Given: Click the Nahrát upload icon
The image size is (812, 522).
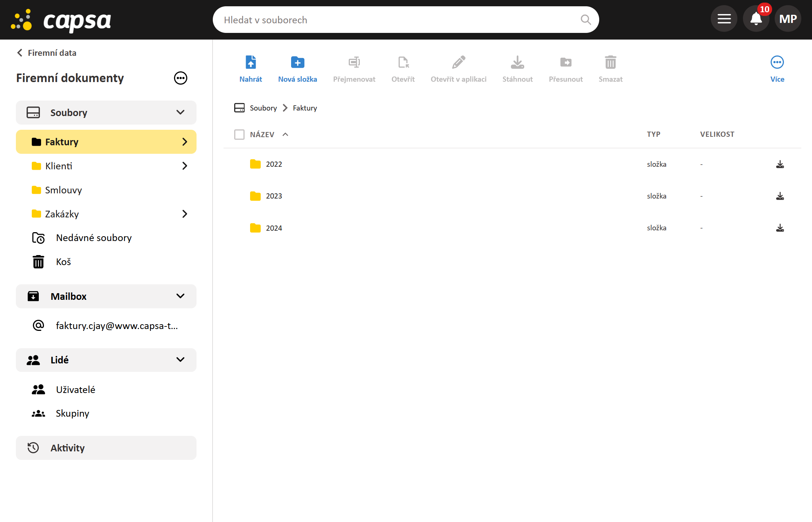Looking at the screenshot, I should tap(250, 62).
